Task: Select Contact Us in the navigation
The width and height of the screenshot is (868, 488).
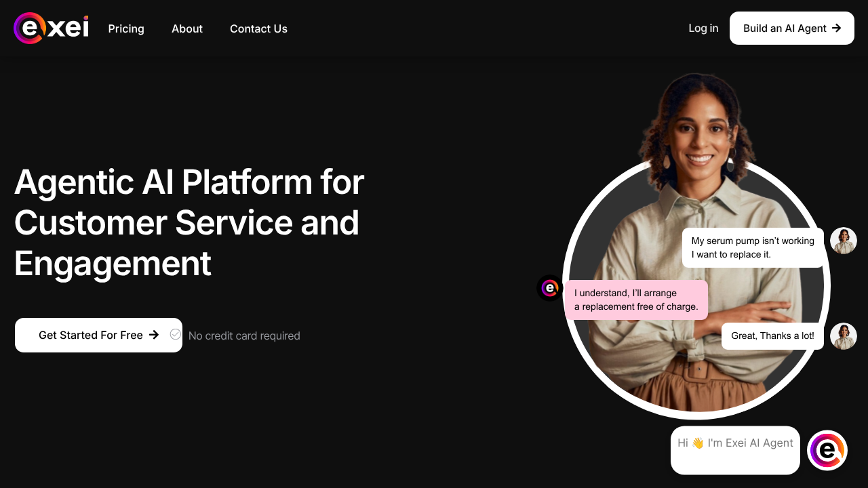Action: 258,28
